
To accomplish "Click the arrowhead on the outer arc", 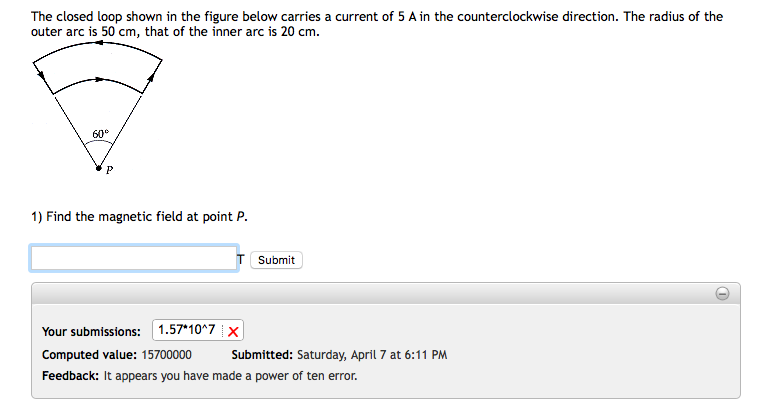I will point(99,43).
